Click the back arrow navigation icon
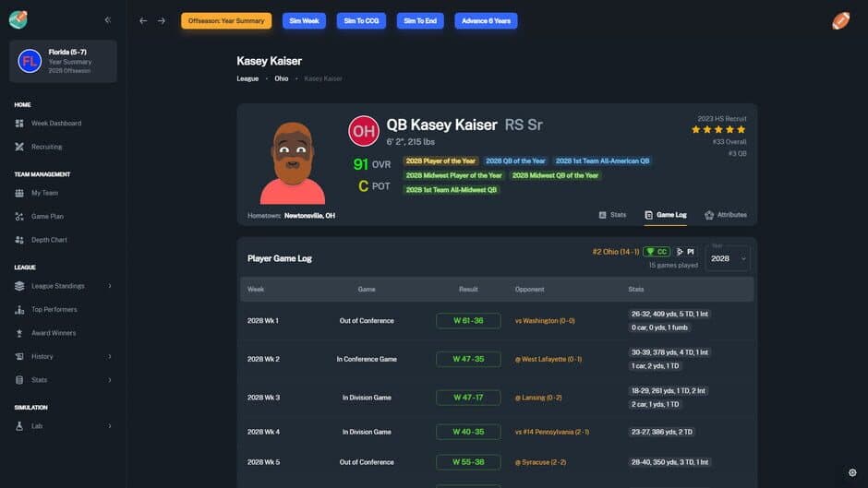This screenshot has height=488, width=868. [143, 20]
